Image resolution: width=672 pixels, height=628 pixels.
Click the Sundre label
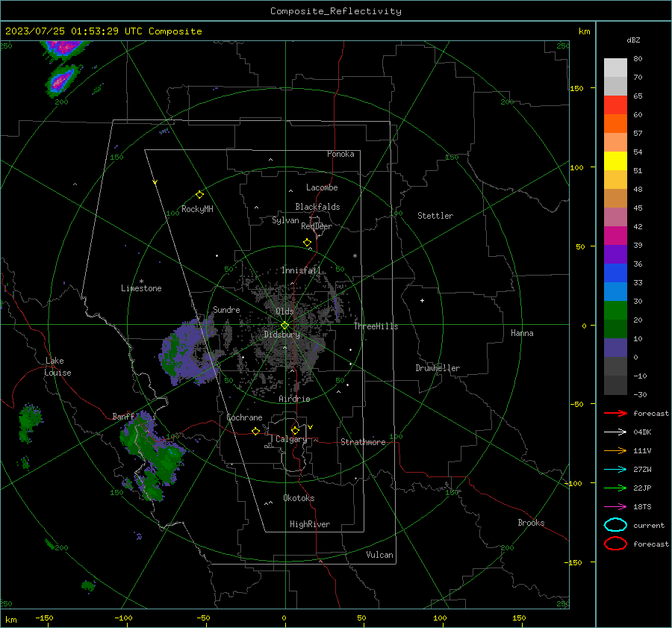pyautogui.click(x=226, y=309)
